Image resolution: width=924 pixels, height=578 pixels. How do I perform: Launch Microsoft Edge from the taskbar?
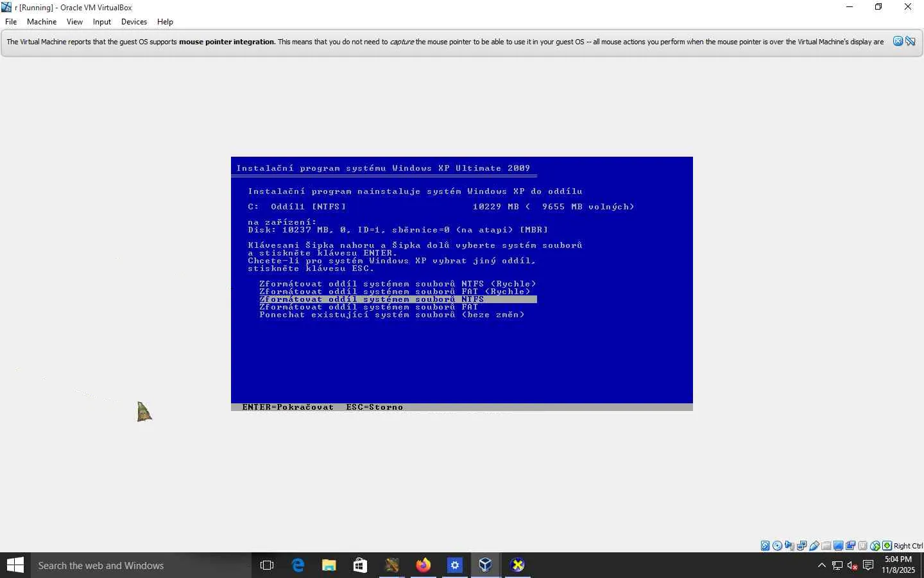pyautogui.click(x=298, y=565)
